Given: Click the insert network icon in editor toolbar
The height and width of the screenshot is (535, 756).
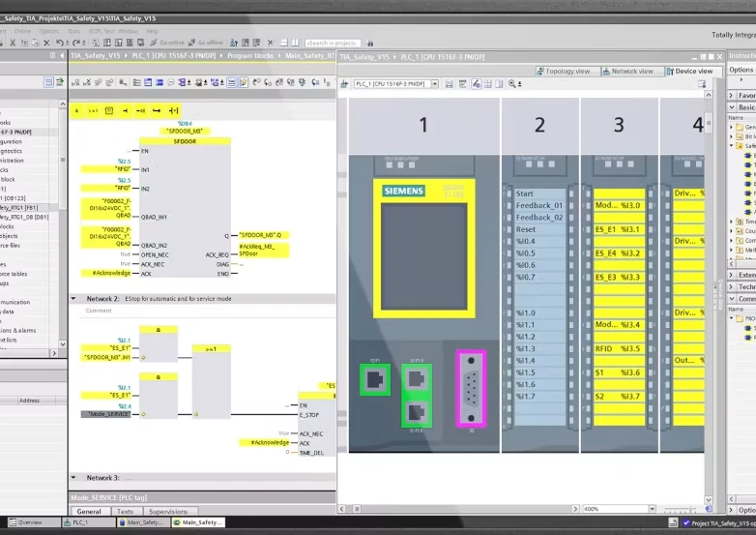Looking at the screenshot, I should [75, 83].
